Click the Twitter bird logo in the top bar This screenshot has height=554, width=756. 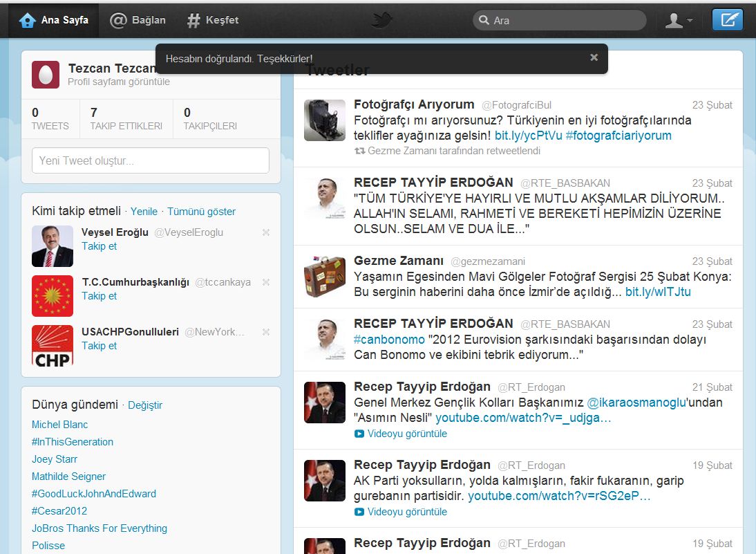coord(382,20)
